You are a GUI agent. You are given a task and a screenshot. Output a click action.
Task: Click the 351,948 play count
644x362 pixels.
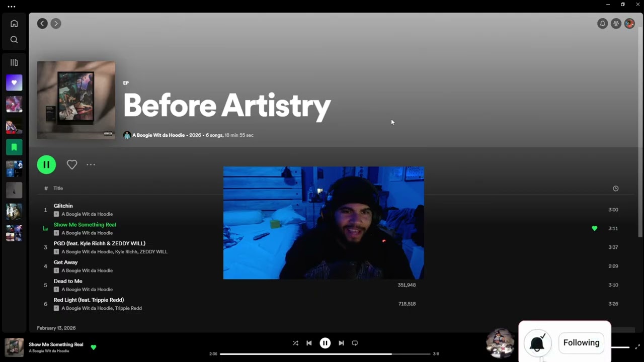click(407, 285)
